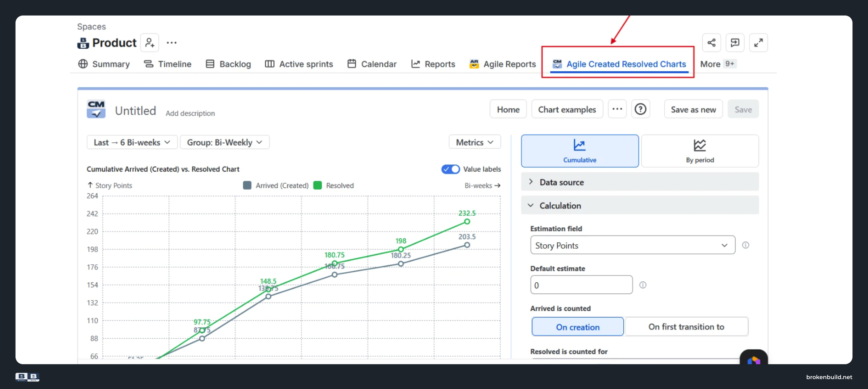Open the Metrics dropdown

475,142
